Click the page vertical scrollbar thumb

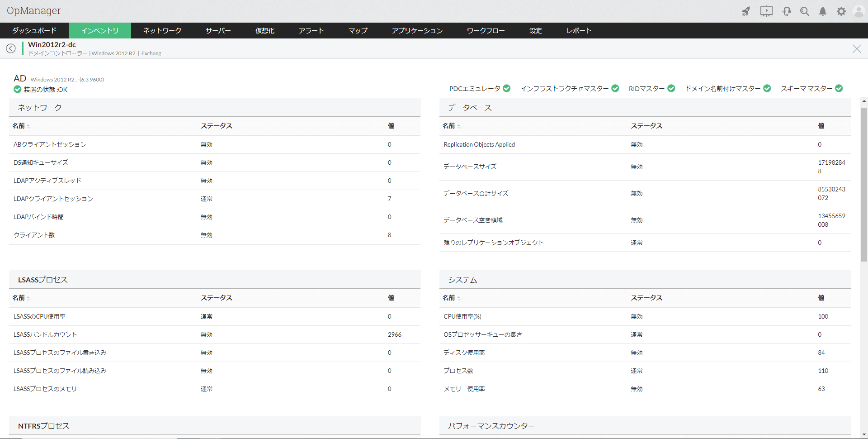coord(864,184)
